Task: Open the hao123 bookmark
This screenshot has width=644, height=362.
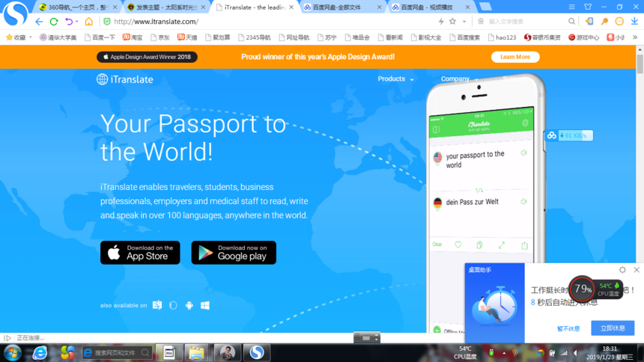Action: (502, 37)
